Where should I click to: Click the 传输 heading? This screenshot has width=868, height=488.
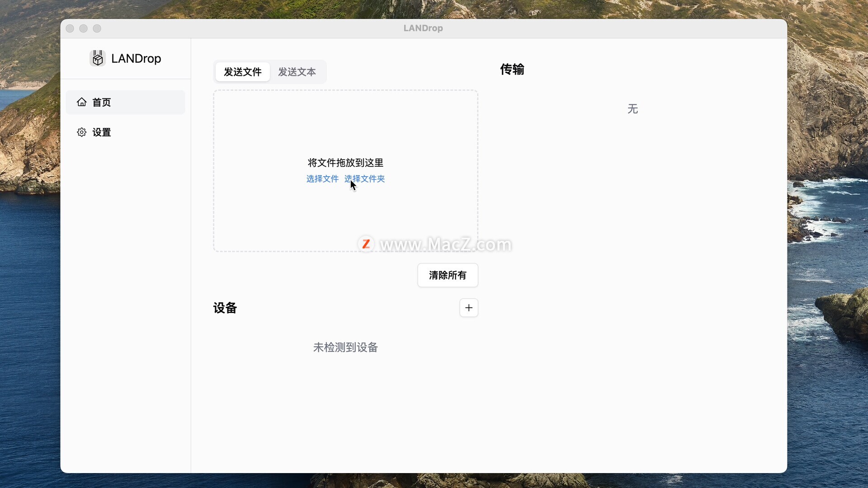512,70
